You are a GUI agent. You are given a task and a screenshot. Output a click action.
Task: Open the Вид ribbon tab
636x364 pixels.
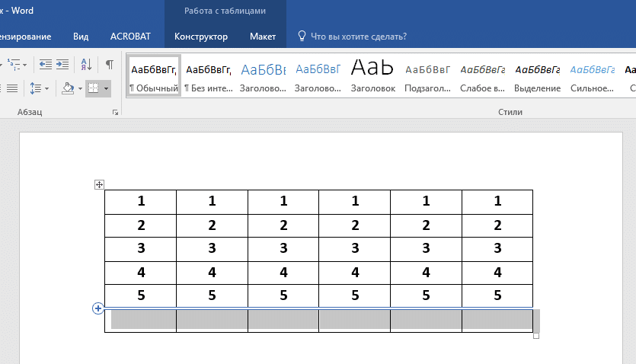coord(81,36)
